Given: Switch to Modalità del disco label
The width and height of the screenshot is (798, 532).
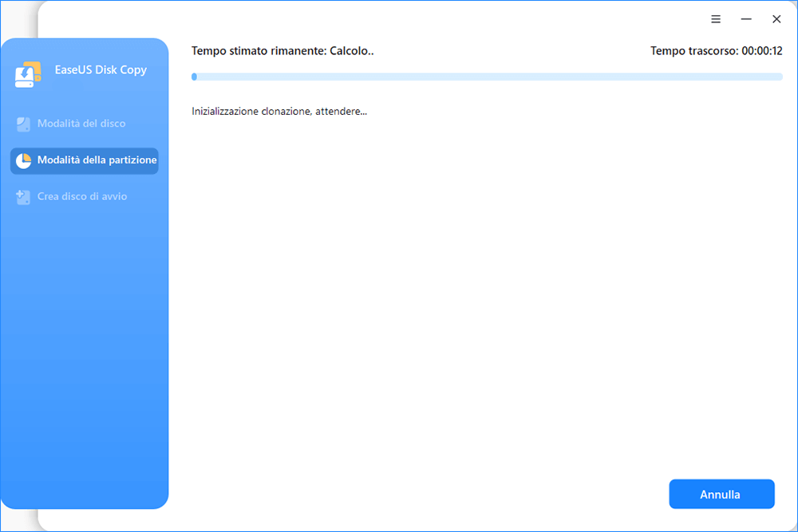Looking at the screenshot, I should click(81, 124).
